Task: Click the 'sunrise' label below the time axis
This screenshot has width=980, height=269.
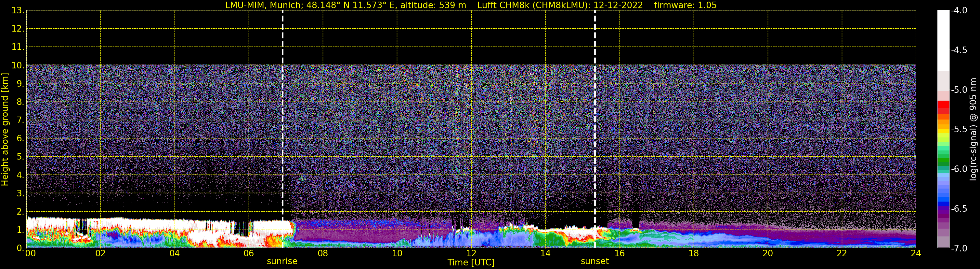Action: (x=282, y=262)
